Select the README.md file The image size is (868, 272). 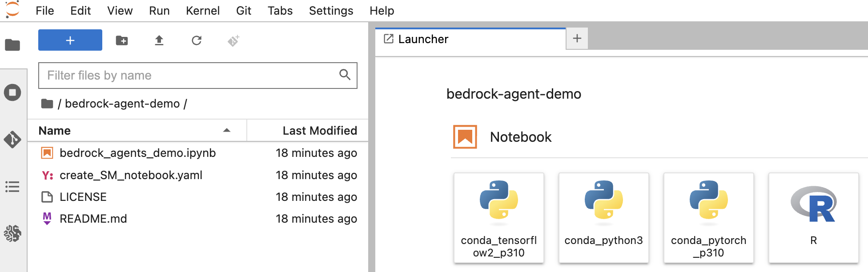click(198, 219)
